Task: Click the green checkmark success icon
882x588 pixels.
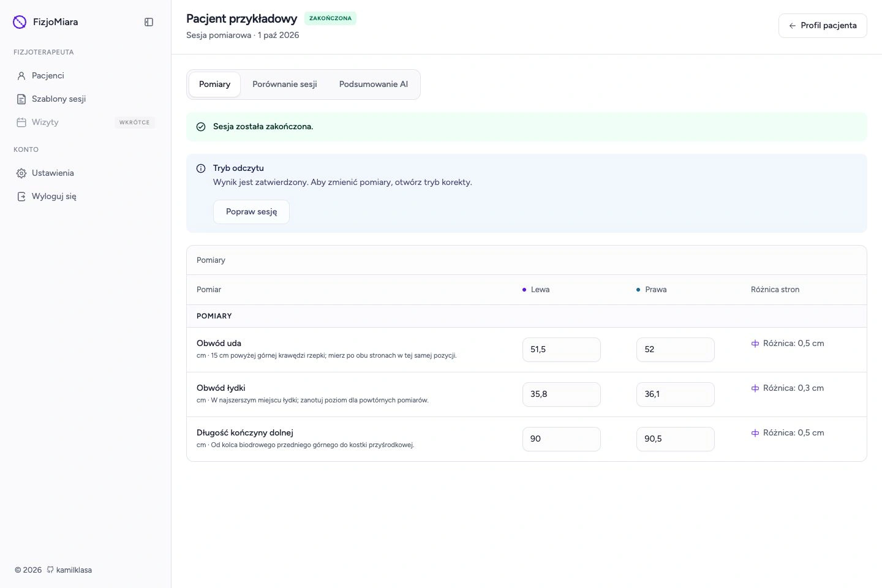Action: pos(201,127)
